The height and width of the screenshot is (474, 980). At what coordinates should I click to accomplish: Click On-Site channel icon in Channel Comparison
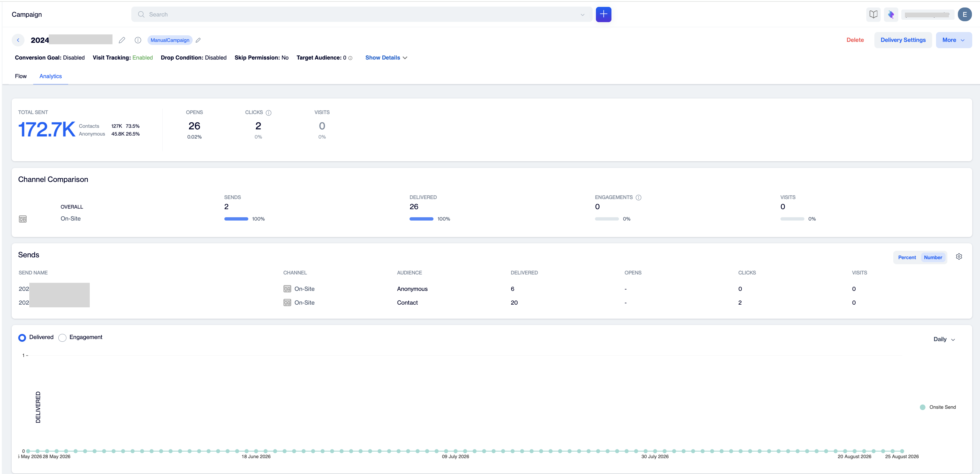tap(23, 219)
